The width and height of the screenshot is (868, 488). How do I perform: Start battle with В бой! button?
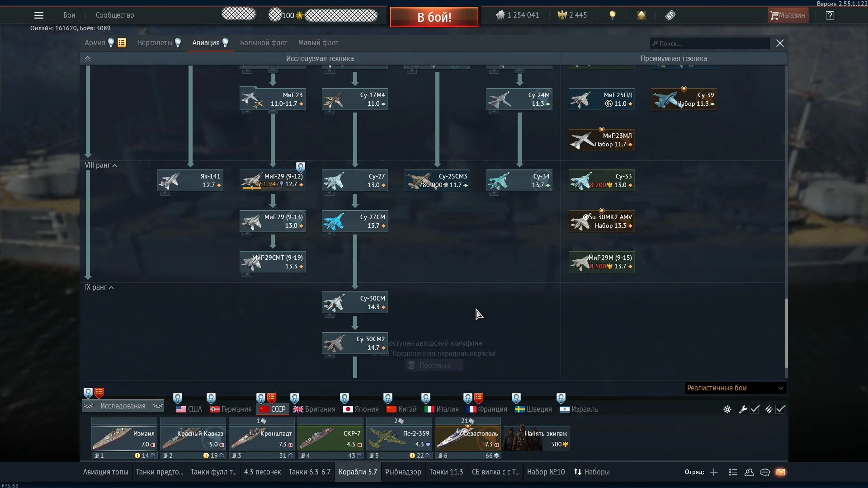click(434, 17)
